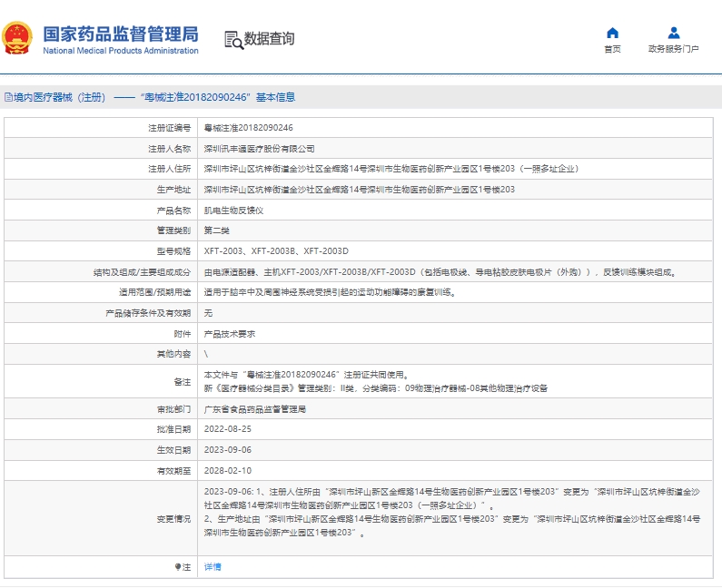
Task: Click the 变更情况 change history text
Action: tap(452, 512)
